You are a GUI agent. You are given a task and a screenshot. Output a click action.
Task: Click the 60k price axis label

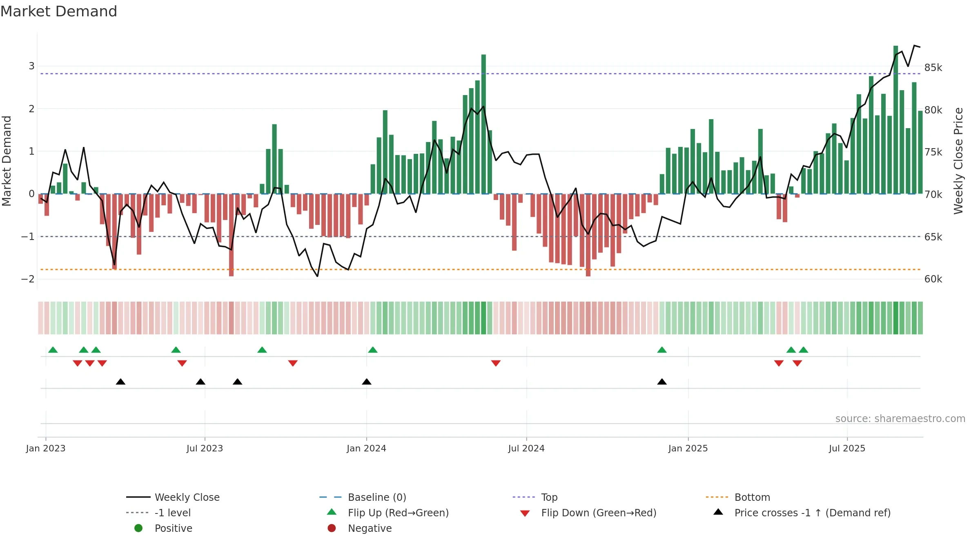[933, 279]
